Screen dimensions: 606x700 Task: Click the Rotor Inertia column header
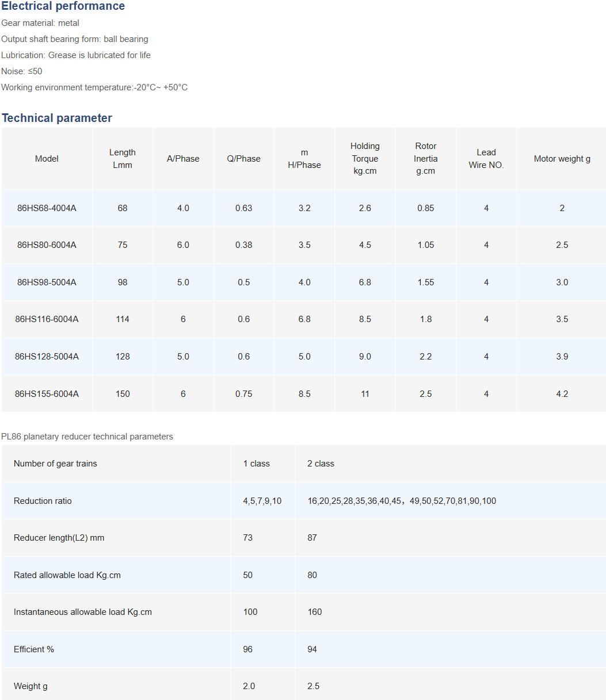click(x=426, y=159)
